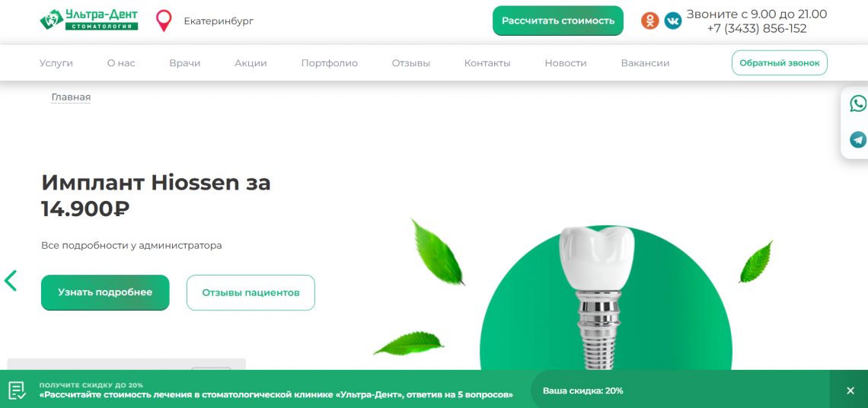Go to Акции page
This screenshot has width=868, height=408.
click(251, 63)
